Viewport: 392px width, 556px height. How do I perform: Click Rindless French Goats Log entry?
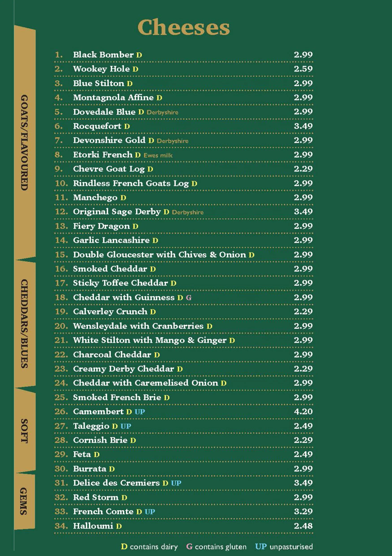coord(183,183)
